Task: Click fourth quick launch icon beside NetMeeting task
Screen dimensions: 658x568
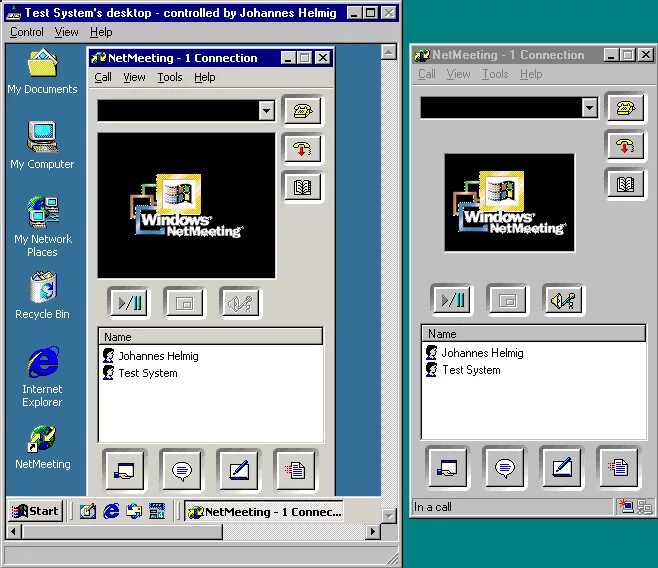Action: point(157,511)
